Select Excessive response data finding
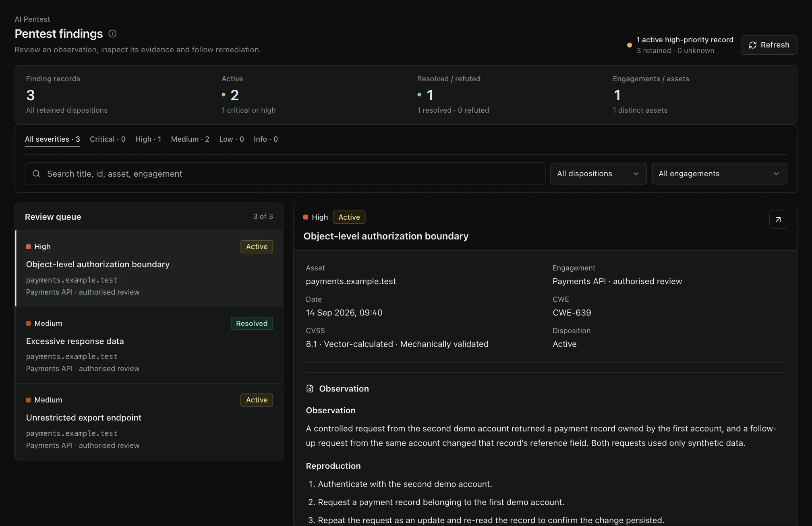The height and width of the screenshot is (526, 812). [x=149, y=345]
